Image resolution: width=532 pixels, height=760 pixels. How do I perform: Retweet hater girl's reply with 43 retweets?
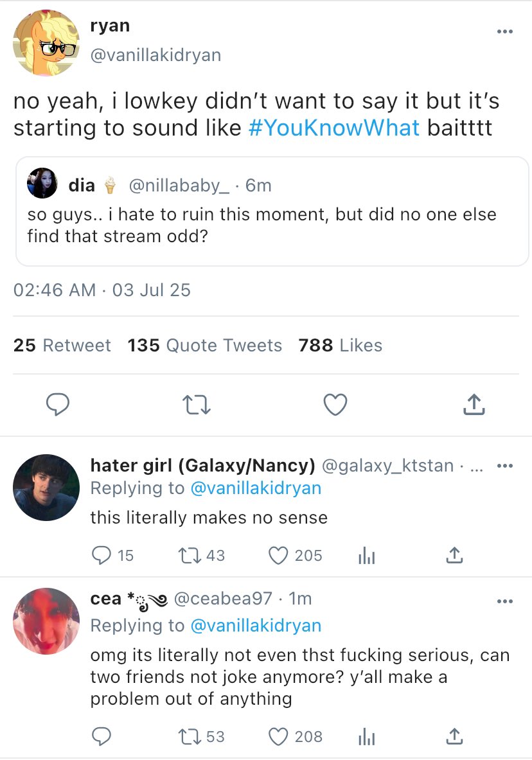click(x=191, y=555)
